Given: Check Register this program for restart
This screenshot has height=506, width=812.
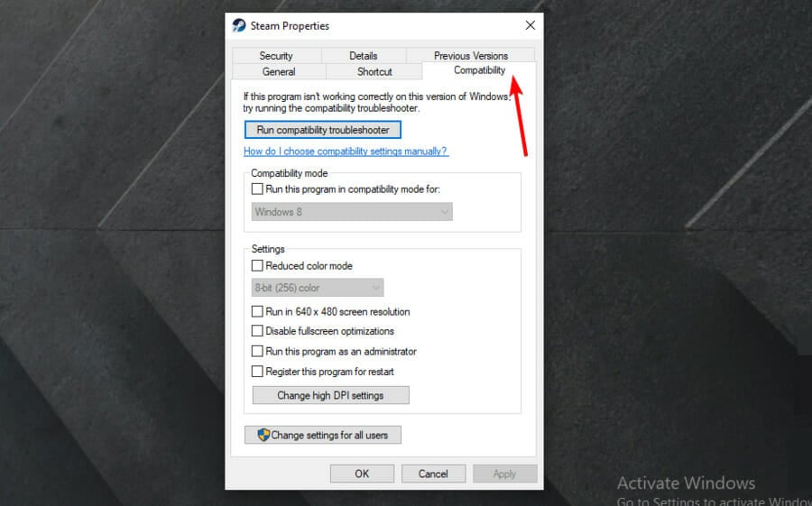Looking at the screenshot, I should [257, 372].
